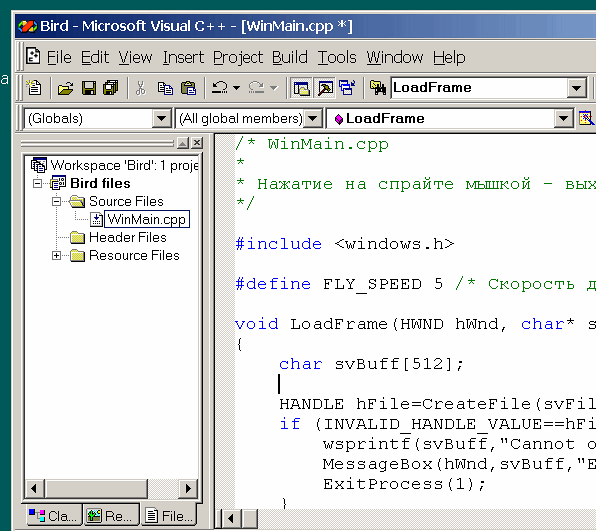Close the workspace panel with X button

point(197,143)
